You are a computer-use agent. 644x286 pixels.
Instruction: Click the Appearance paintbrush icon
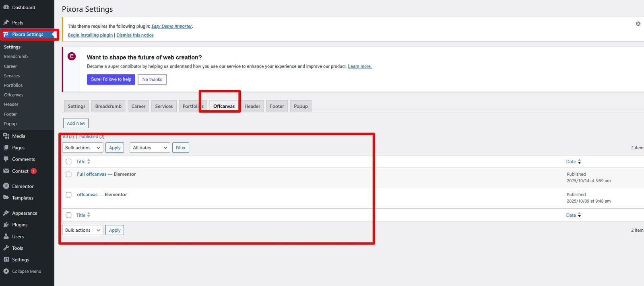coord(6,213)
